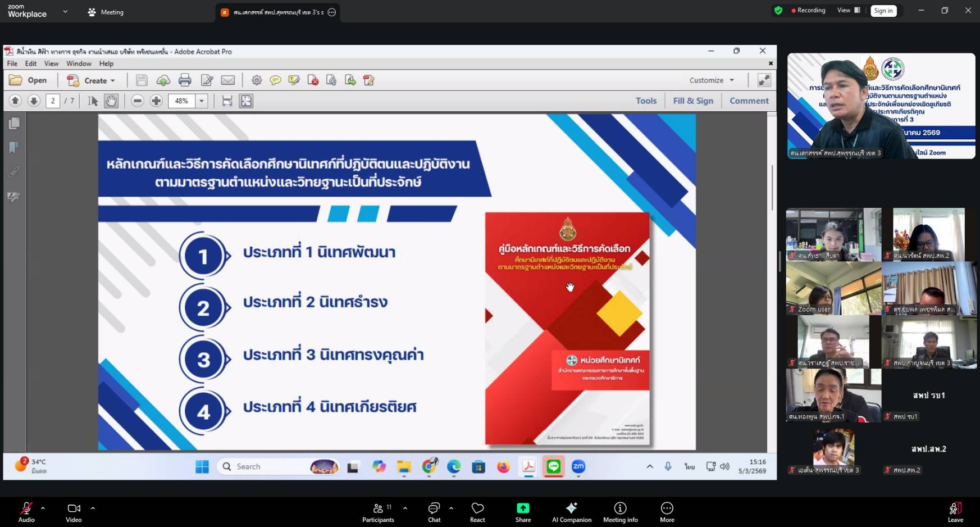Show Meeting info

point(620,512)
